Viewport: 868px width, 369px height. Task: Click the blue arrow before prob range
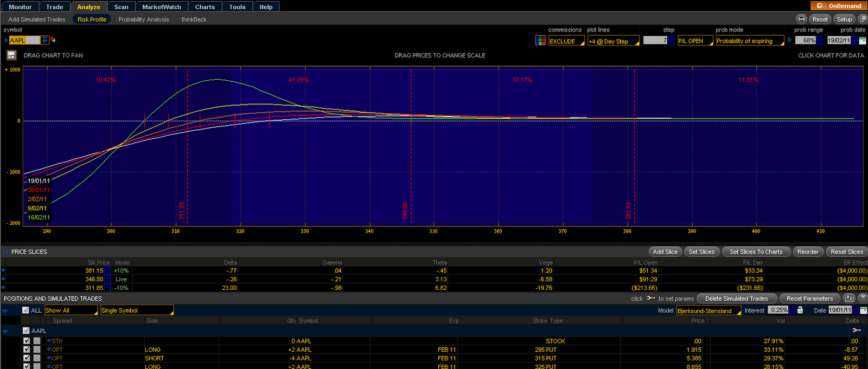[x=790, y=40]
